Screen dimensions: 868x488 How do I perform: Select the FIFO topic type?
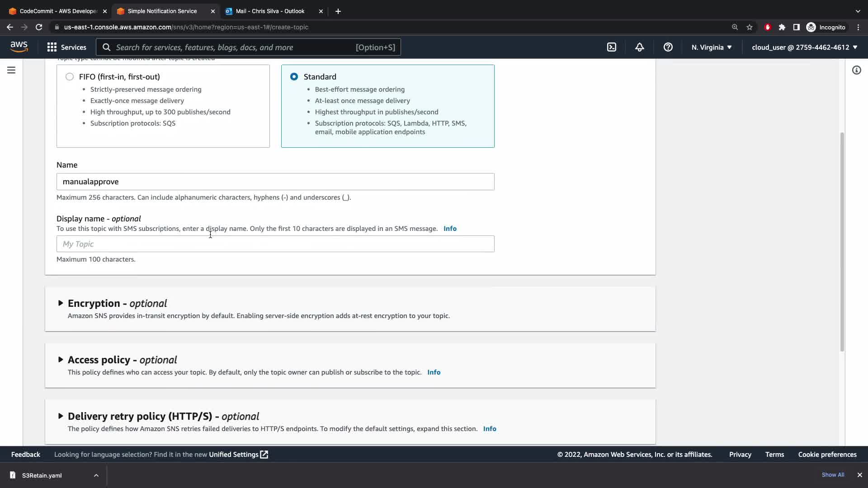click(x=70, y=77)
